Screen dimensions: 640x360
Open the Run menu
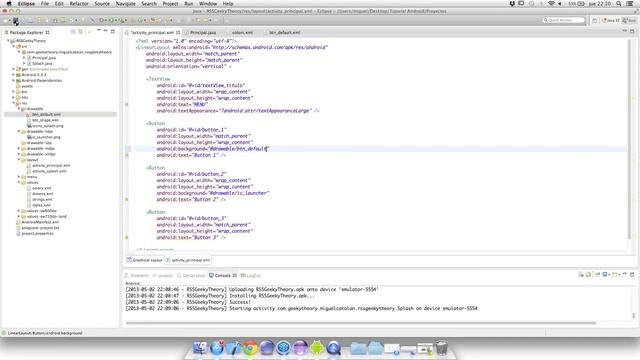pos(189,4)
